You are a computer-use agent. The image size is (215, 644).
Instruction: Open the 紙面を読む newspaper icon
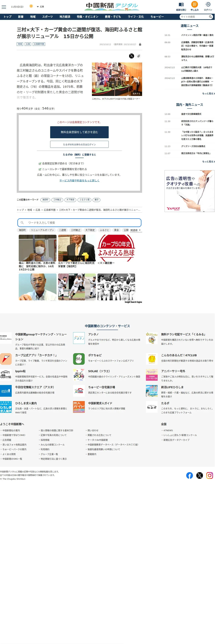tap(181, 5)
